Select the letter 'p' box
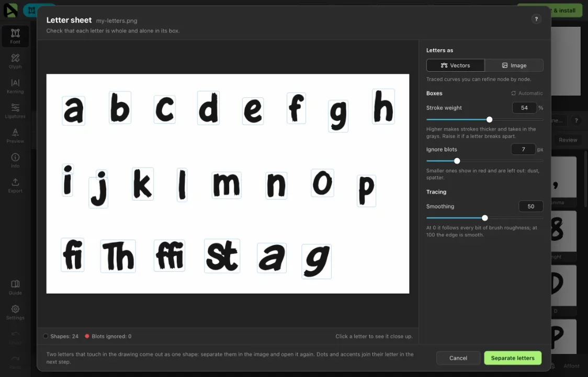Viewport: 588px width, 377px height. (x=366, y=191)
